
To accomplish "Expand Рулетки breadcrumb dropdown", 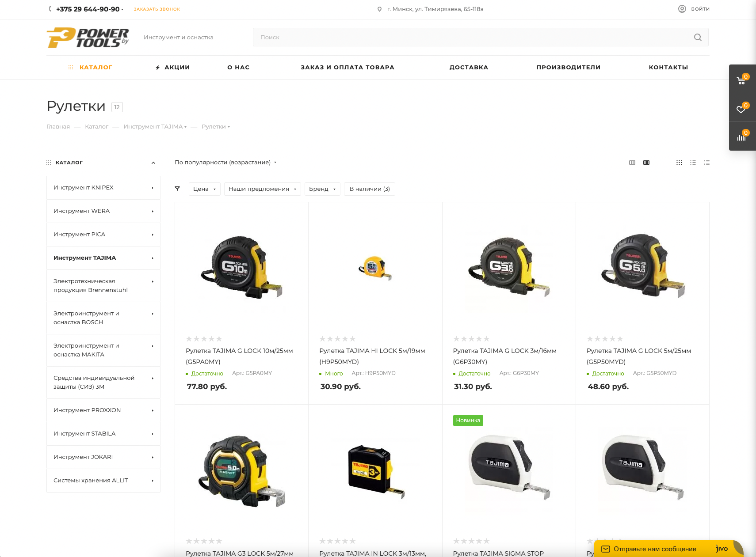I will [x=229, y=127].
